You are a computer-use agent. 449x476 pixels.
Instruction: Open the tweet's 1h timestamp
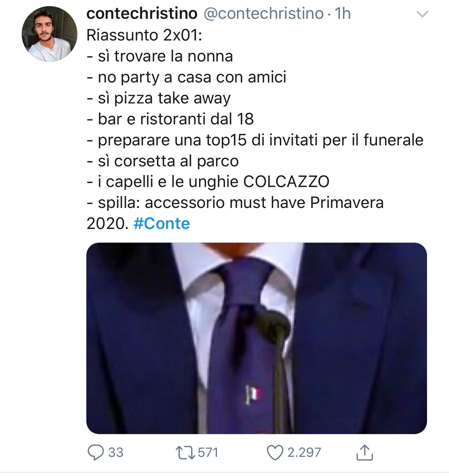(x=343, y=14)
